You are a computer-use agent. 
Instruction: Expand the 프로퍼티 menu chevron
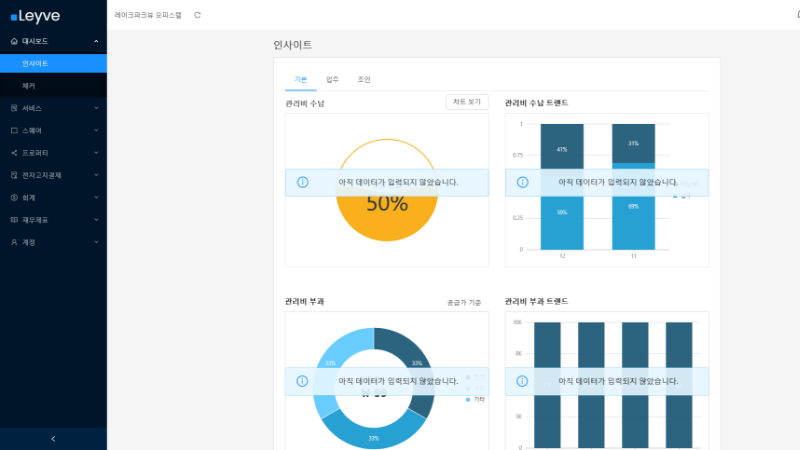96,153
